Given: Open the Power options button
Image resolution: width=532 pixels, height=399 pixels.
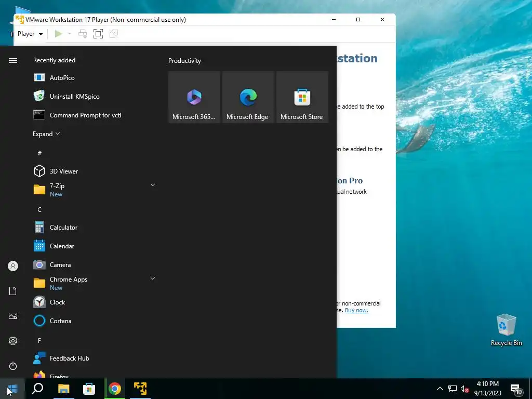Looking at the screenshot, I should (x=13, y=366).
